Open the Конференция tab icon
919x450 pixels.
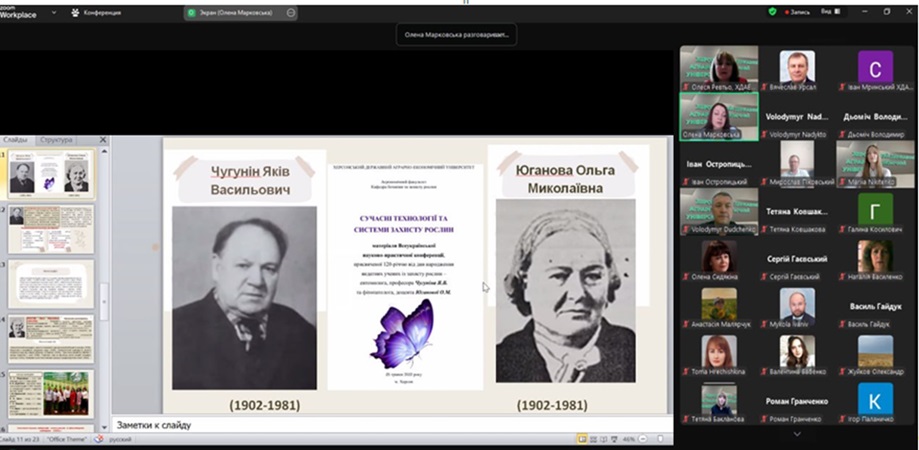(74, 13)
